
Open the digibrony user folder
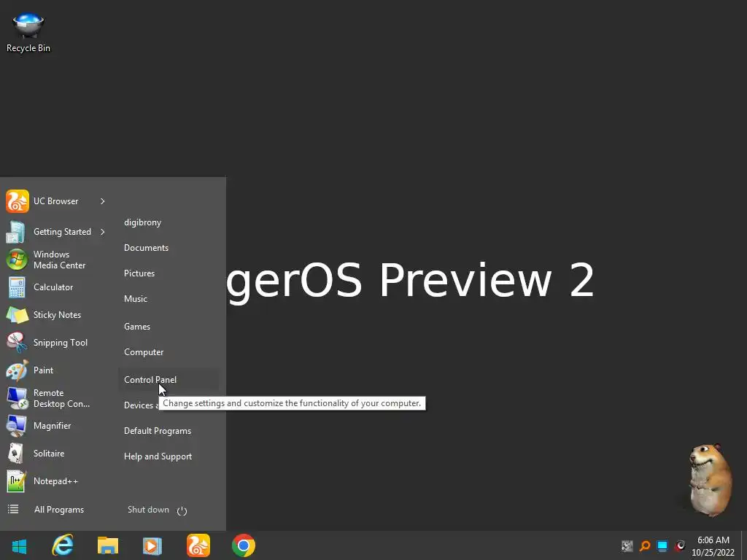pos(142,222)
